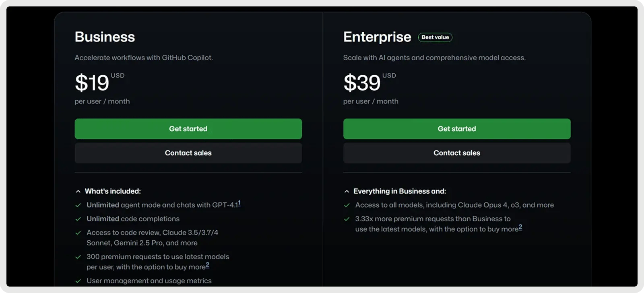Click checkmark next to Access to all models

[347, 205]
